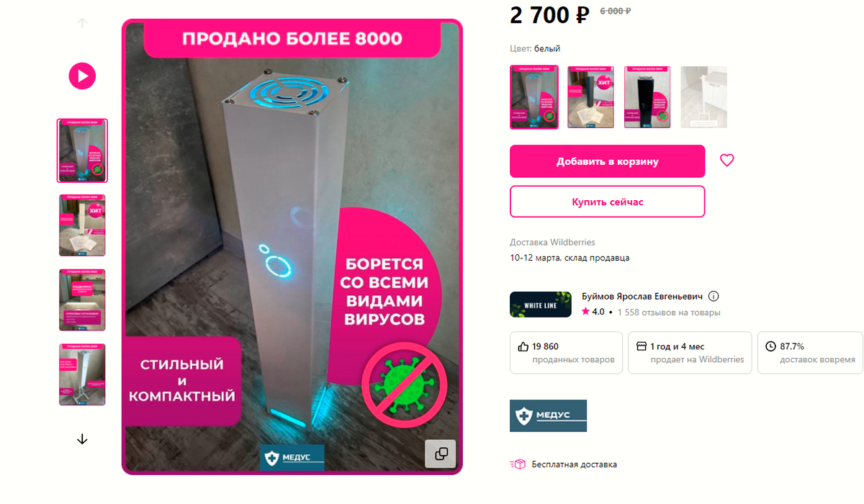864x504 pixels.
Task: Go to previous gallery thumbnails with up arrow
Action: 82,22
